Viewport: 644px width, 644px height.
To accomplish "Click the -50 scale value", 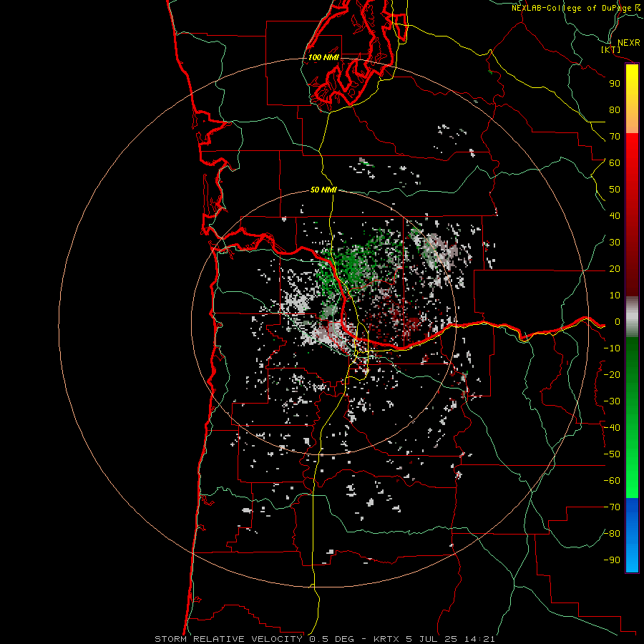I will [612, 454].
